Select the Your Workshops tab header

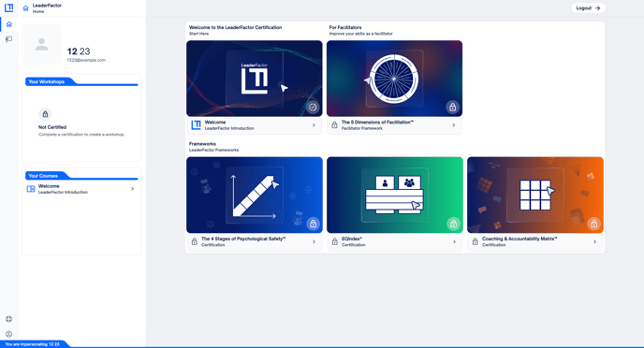(x=47, y=81)
